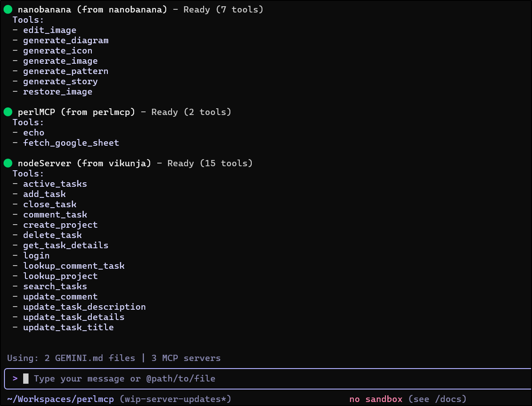Click the 'no sandbox' status text
The width and height of the screenshot is (532, 406).
click(x=376, y=399)
